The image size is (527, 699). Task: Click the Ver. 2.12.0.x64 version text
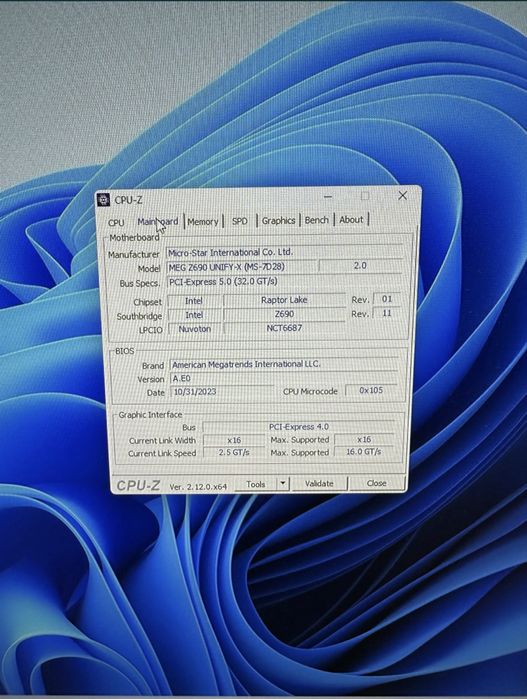[x=198, y=487]
